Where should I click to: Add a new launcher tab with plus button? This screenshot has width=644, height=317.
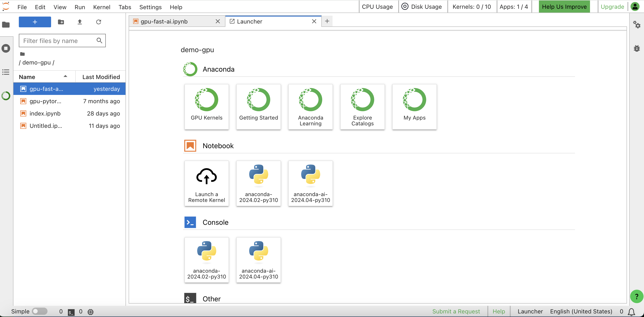coord(327,21)
